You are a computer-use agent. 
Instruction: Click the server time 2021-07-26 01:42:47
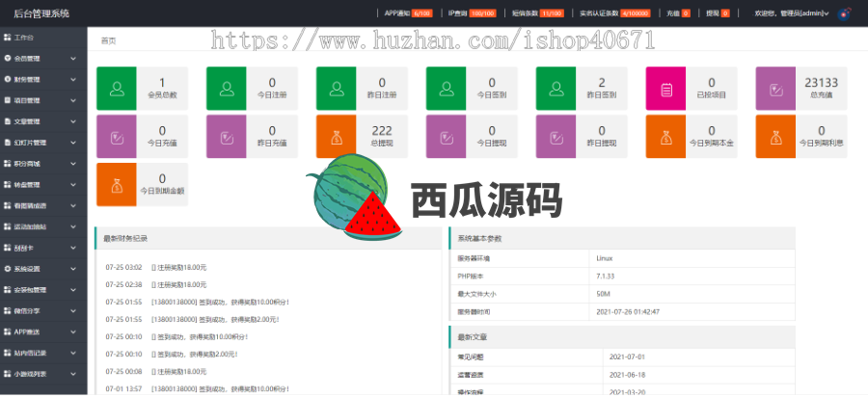628,312
